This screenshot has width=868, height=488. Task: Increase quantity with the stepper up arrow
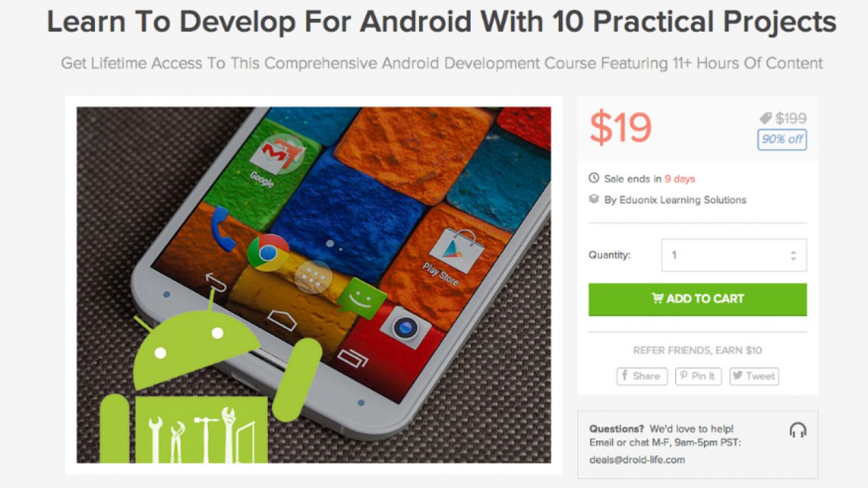(793, 252)
